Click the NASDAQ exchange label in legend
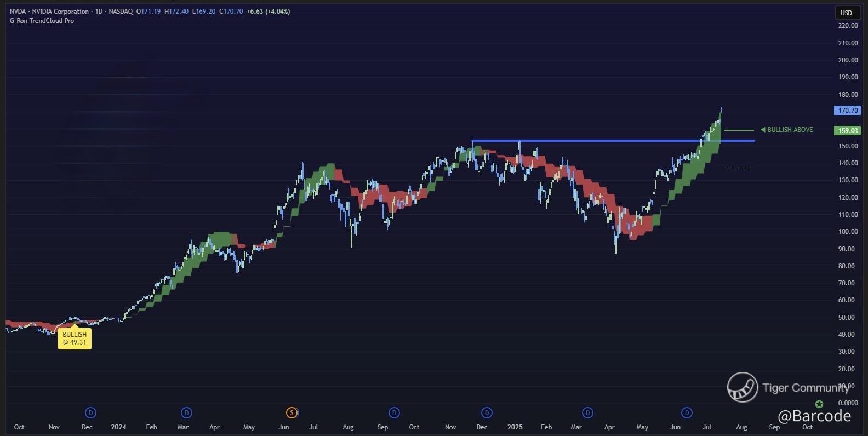 click(121, 12)
